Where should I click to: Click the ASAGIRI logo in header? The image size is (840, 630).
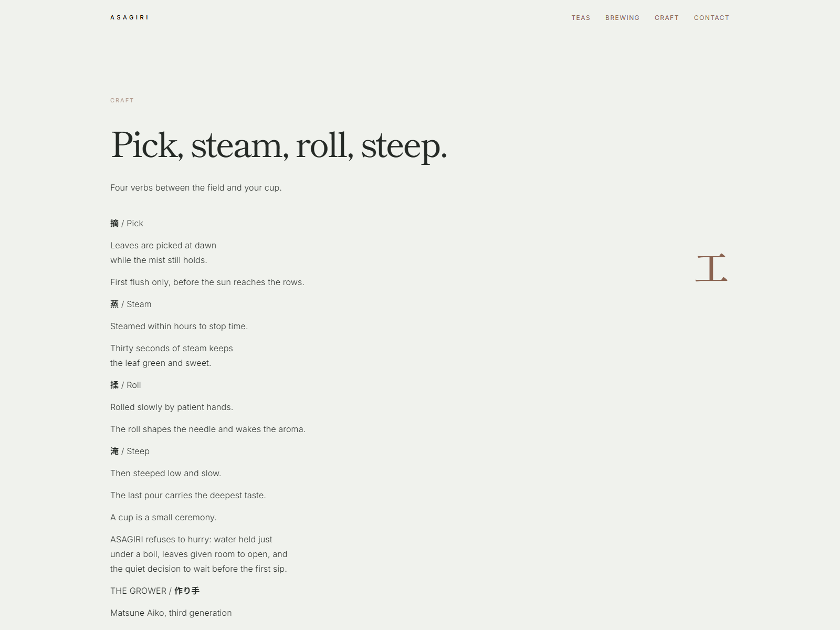129,17
